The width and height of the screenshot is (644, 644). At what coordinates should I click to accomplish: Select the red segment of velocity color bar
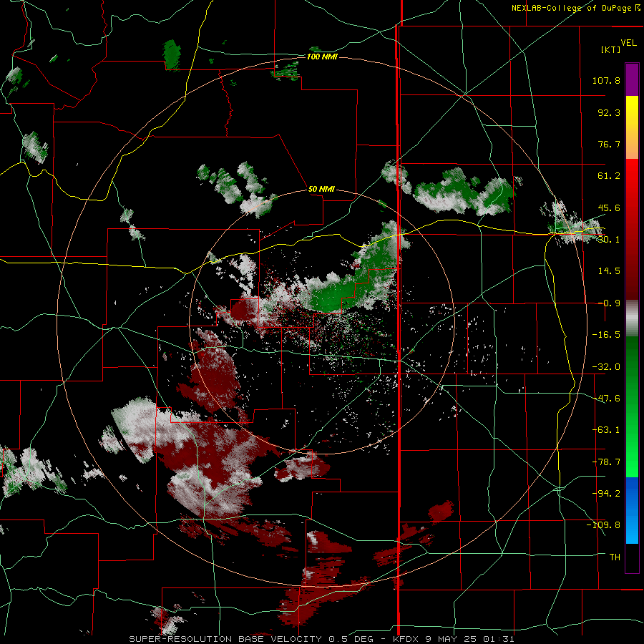tap(632, 229)
